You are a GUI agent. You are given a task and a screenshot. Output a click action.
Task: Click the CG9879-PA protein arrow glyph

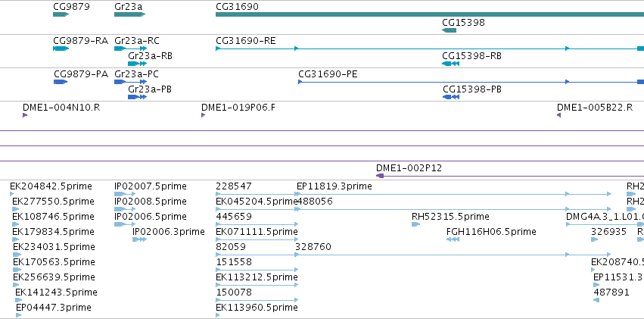tap(61, 82)
